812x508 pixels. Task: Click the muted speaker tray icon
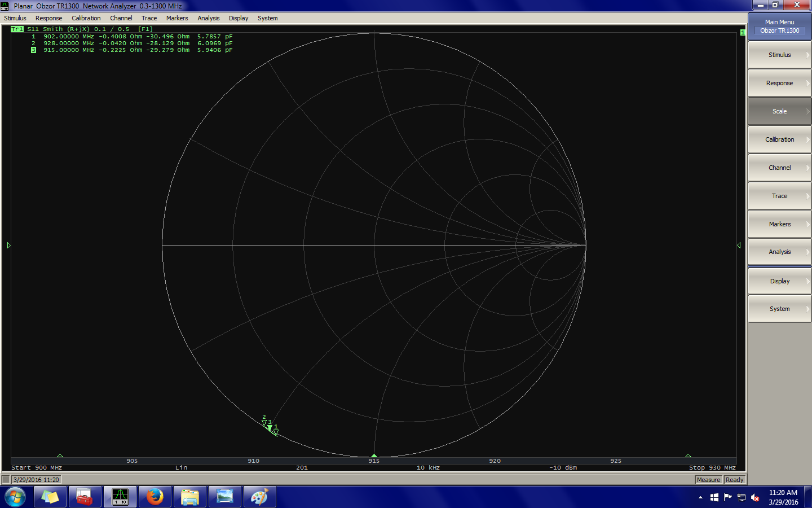(x=755, y=497)
